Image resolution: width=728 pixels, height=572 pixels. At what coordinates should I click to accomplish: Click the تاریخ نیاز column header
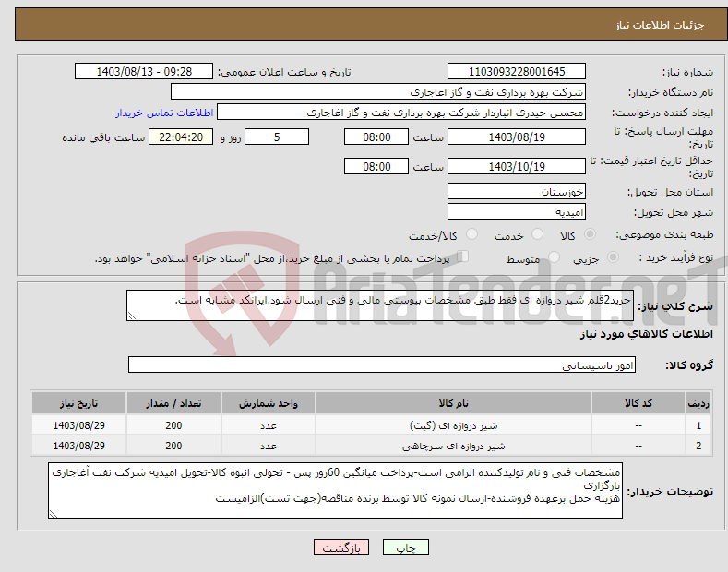[x=79, y=403]
